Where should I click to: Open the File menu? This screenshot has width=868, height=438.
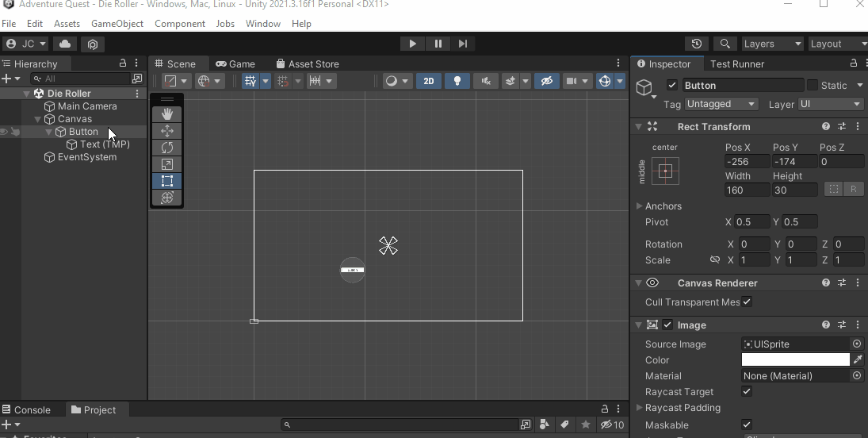pyautogui.click(x=9, y=23)
